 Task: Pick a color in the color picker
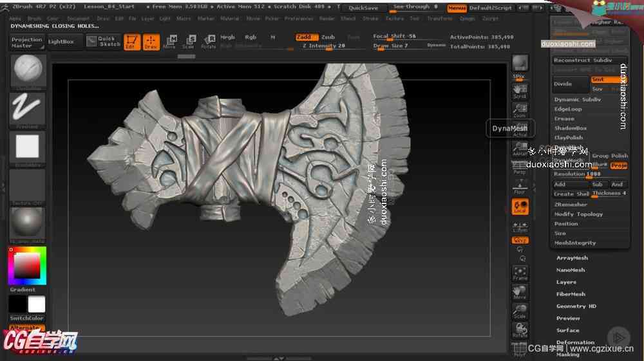click(28, 265)
